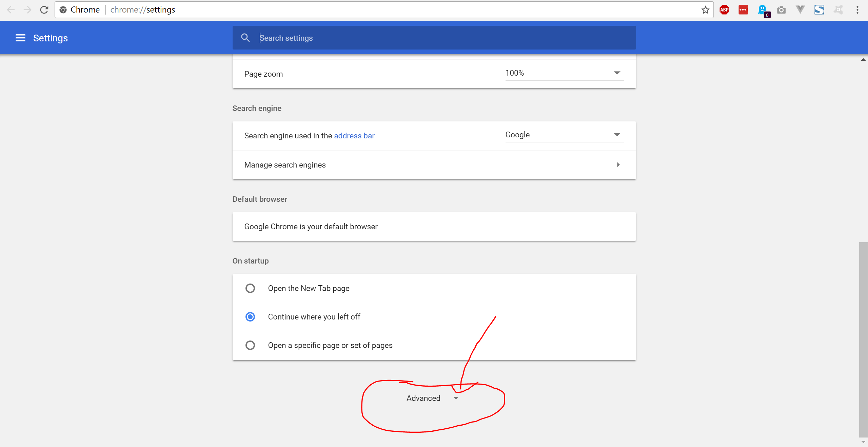Click the scrollbar up arrow
The height and width of the screenshot is (447, 868).
[x=863, y=60]
